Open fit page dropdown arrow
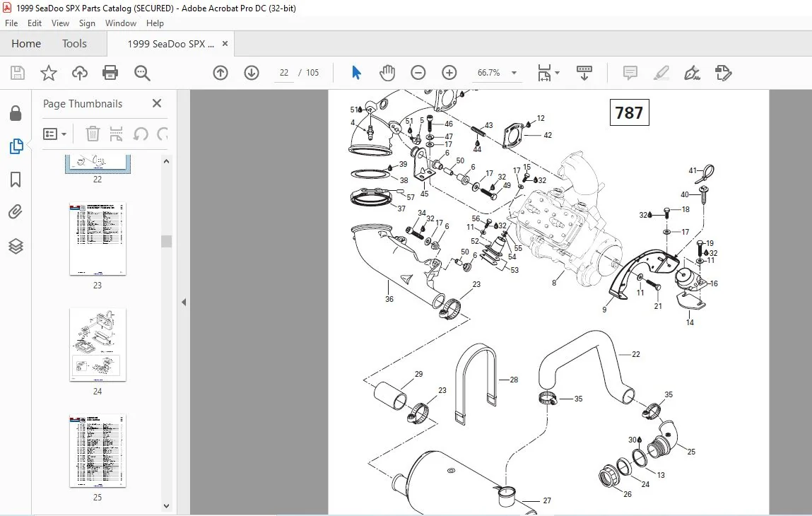Viewport: 812px width, 516px height. coord(557,73)
